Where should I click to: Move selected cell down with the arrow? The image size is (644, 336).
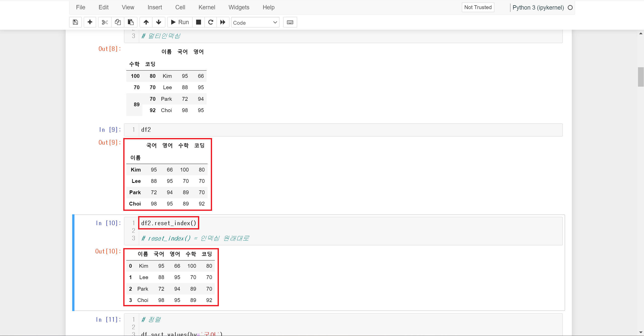click(158, 22)
